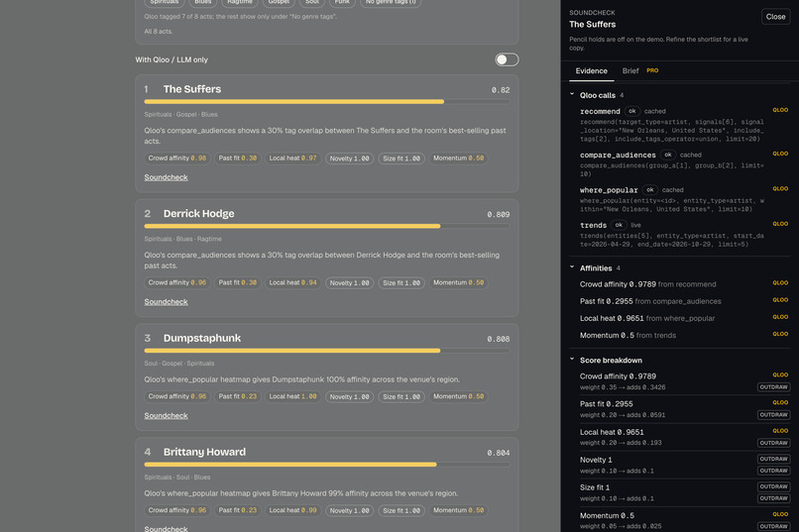Switch to the Evidence tab

(591, 70)
